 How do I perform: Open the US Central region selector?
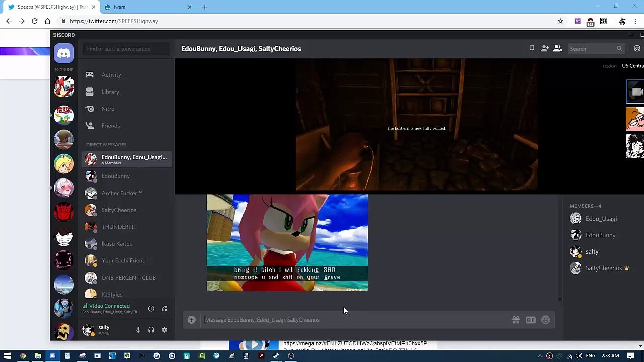click(x=632, y=66)
